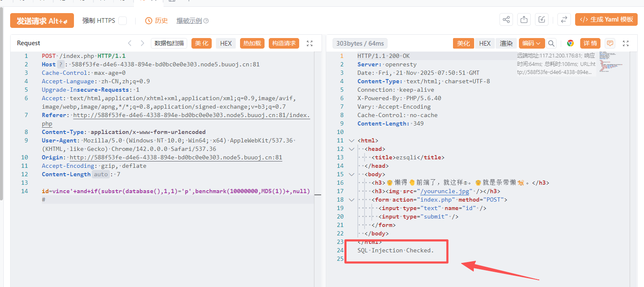
Task: Click the orange comment bubble icon
Action: (x=610, y=43)
